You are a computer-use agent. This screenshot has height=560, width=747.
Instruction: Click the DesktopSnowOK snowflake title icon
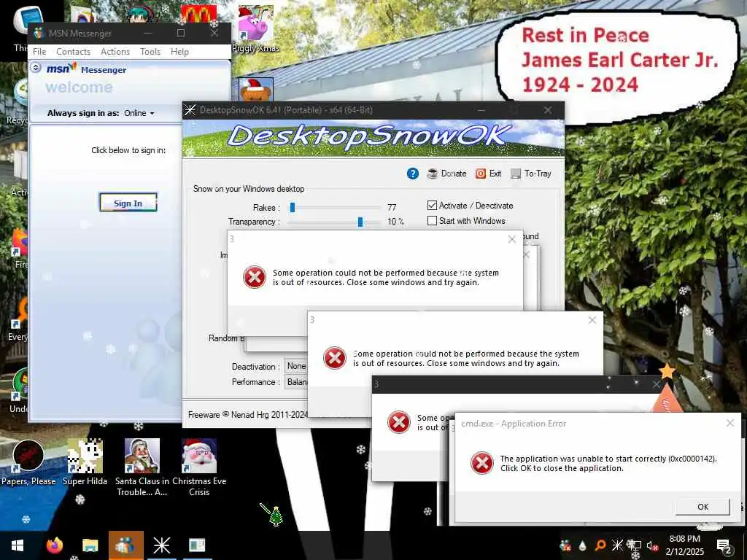pyautogui.click(x=190, y=110)
